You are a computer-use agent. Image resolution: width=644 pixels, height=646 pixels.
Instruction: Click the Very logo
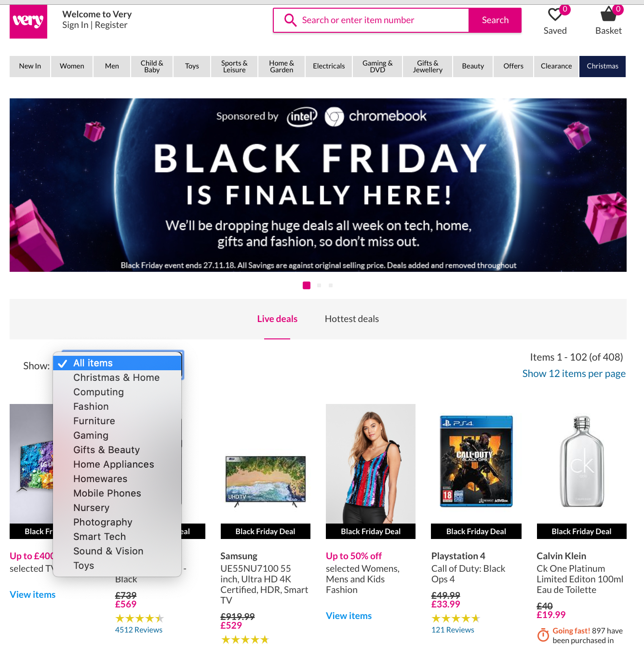click(28, 22)
